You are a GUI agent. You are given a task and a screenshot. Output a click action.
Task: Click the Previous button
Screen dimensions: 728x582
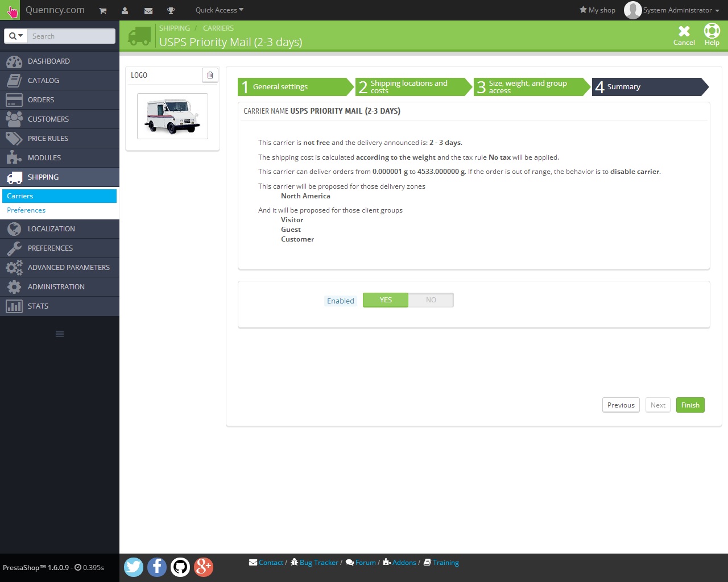621,405
